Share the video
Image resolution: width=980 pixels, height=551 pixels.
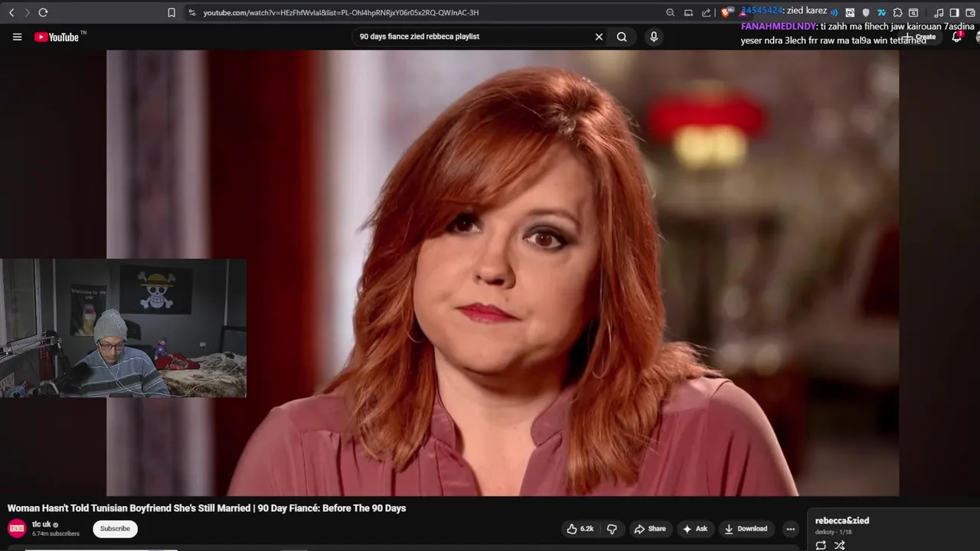coord(649,529)
